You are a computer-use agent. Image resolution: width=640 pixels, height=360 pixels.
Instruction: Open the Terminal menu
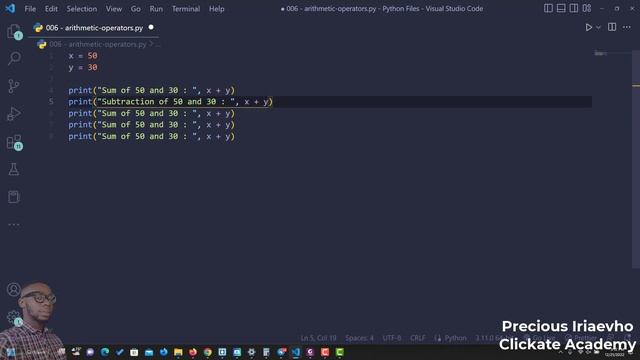[186, 9]
